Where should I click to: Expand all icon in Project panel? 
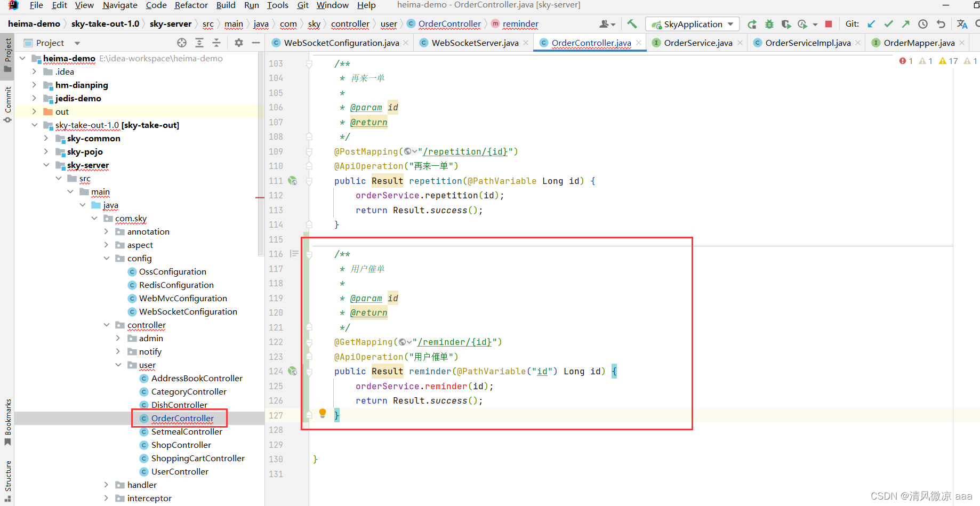(199, 43)
